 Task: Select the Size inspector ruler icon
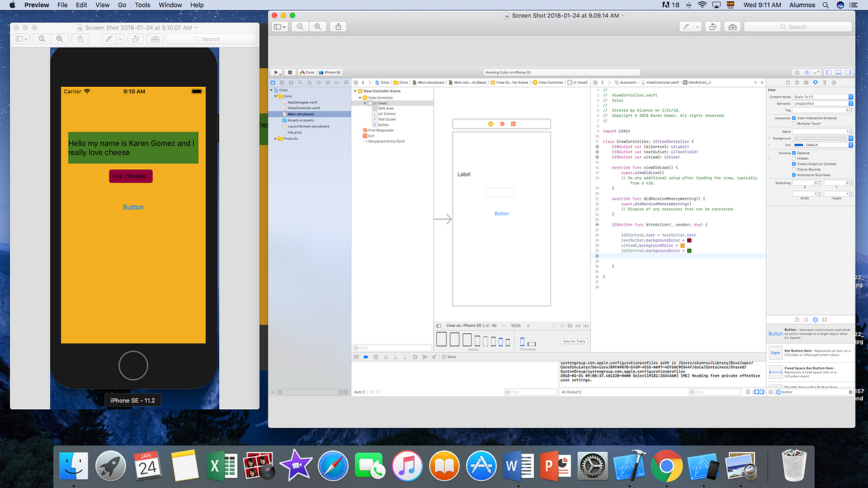coord(824,82)
